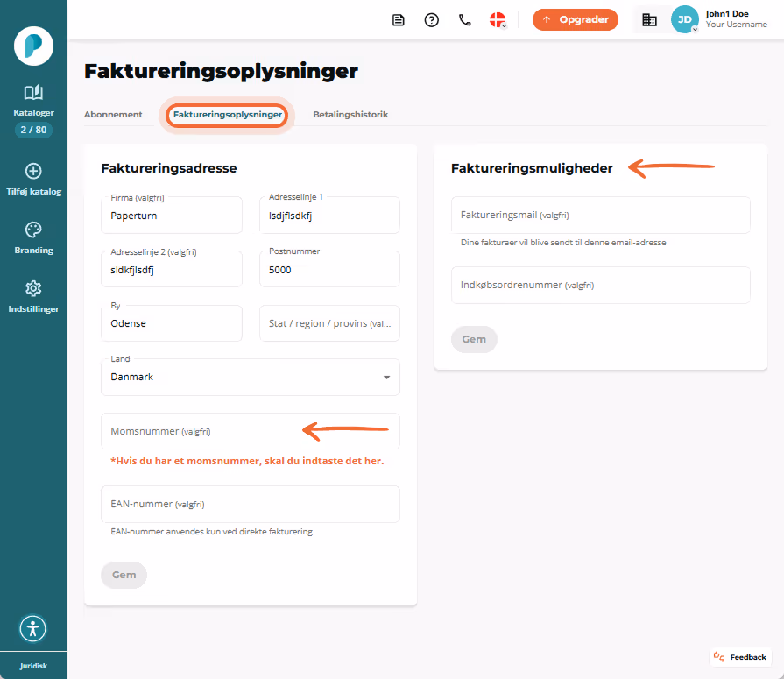Switch to the Abonnement tab
Viewport: 784px width, 679px height.
[x=113, y=115]
